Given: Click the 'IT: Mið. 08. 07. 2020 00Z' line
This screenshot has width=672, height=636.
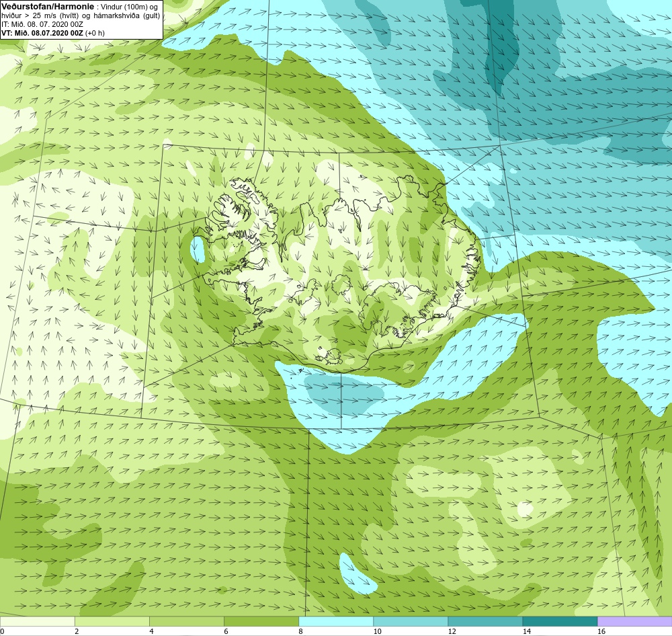Looking at the screenshot, I should [42, 24].
